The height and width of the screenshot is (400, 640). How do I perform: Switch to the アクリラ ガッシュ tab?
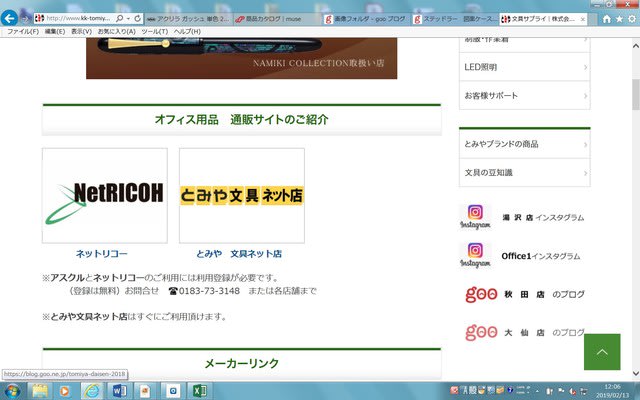(x=189, y=19)
